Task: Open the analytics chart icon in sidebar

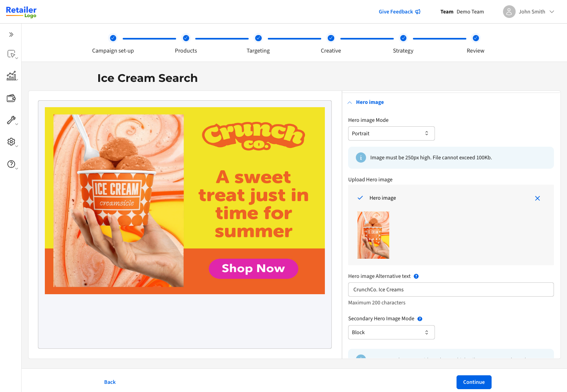Action: [11, 76]
